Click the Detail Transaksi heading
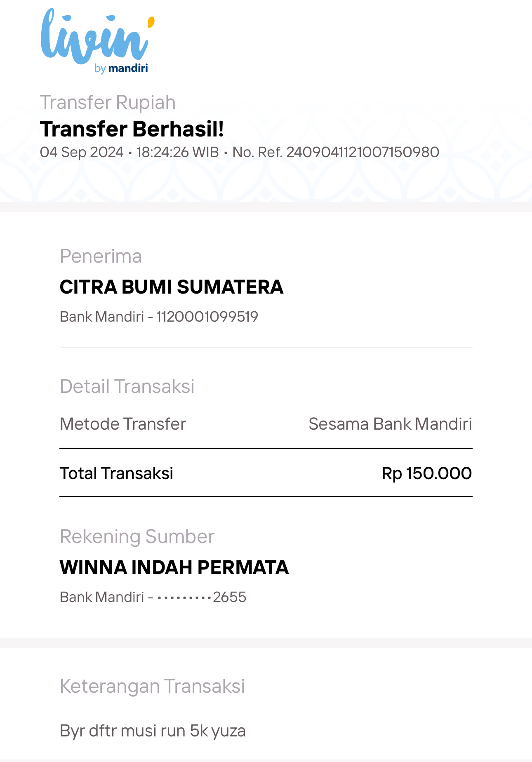The width and height of the screenshot is (532, 762). pyautogui.click(x=127, y=386)
